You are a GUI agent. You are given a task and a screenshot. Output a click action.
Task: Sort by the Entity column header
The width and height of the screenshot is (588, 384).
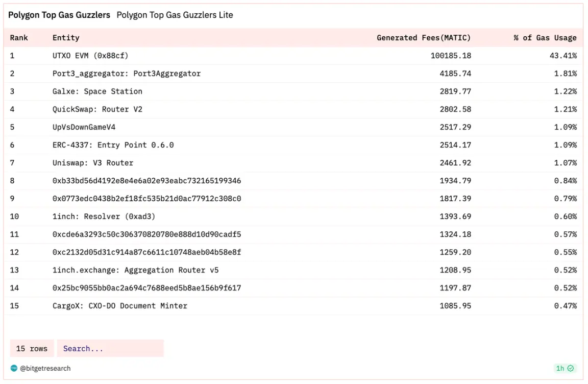coord(66,37)
